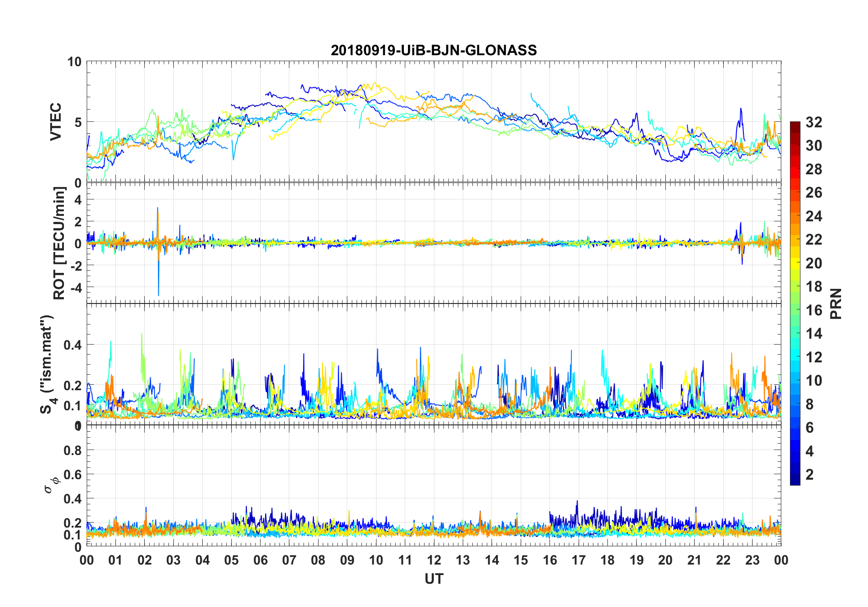Image resolution: width=868 pixels, height=607 pixels.
Task: Click UT axis tick label "08"
Action: [318, 560]
